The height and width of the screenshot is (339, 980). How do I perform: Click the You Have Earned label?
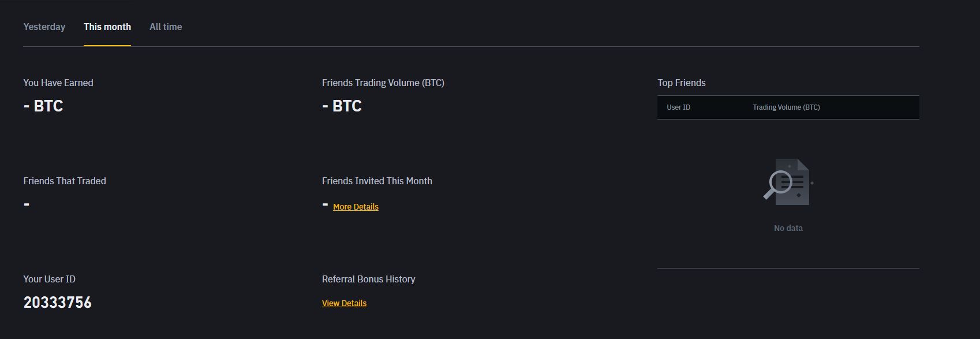click(58, 83)
